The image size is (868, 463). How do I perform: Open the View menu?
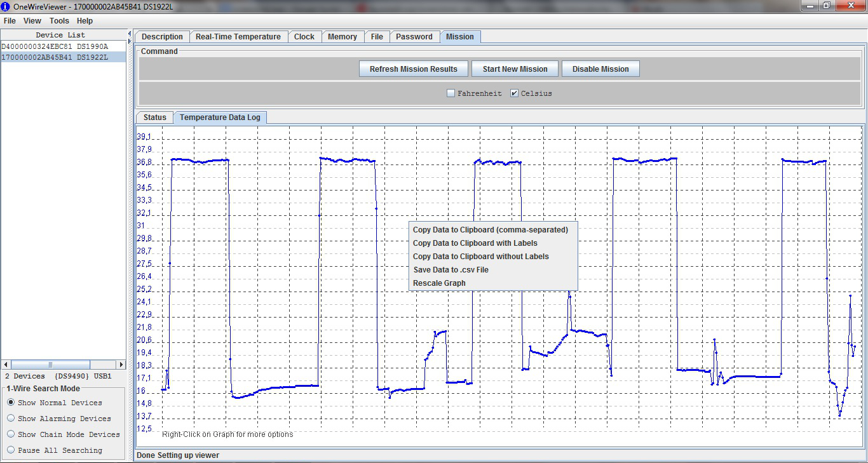coord(32,21)
